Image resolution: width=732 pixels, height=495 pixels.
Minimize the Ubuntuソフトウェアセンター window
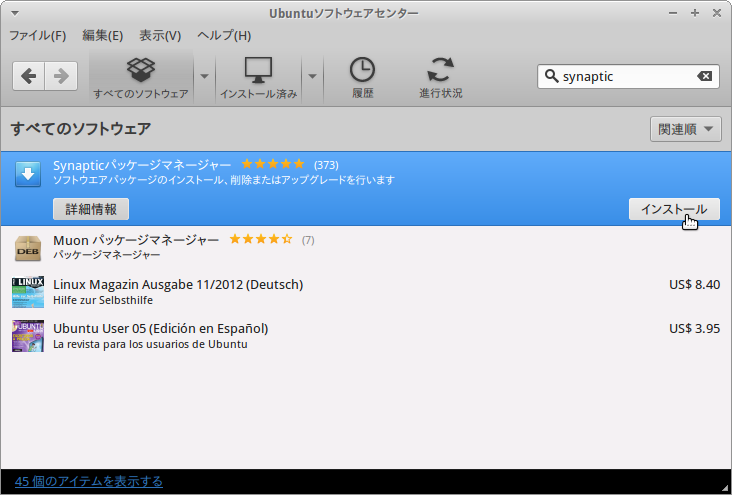(673, 13)
